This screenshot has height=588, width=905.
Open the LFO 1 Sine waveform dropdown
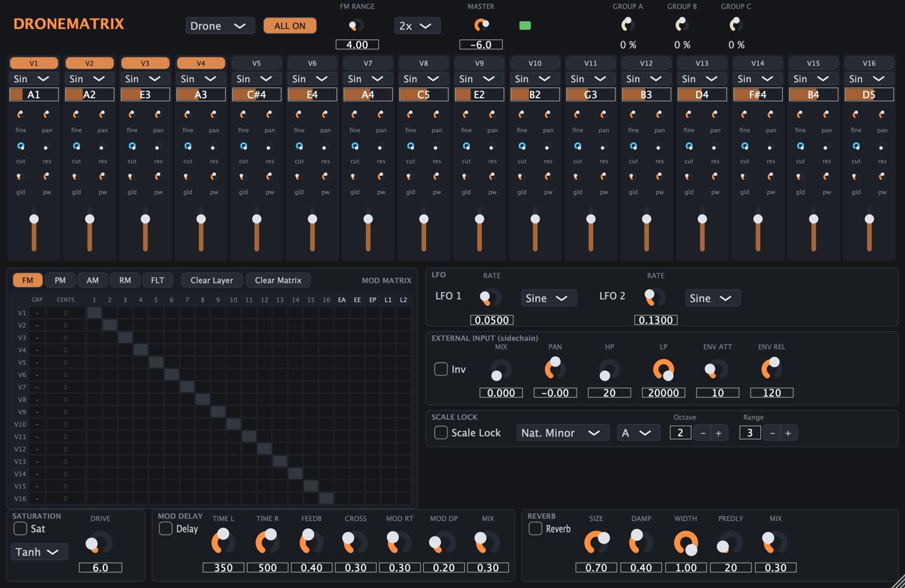point(549,298)
